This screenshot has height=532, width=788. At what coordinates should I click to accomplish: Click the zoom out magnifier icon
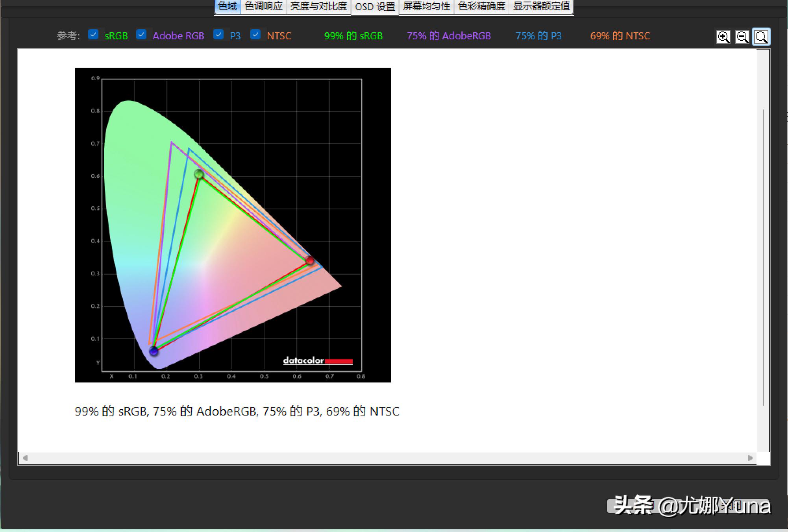[x=742, y=37]
